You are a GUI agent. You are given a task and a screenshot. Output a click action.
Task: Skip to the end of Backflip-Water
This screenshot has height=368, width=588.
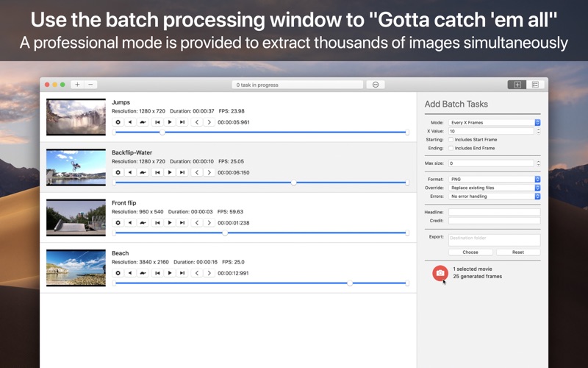182,172
